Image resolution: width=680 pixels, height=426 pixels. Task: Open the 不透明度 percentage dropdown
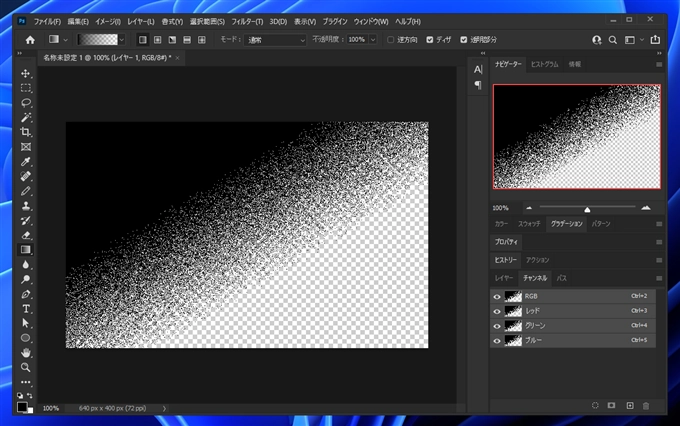[372, 40]
